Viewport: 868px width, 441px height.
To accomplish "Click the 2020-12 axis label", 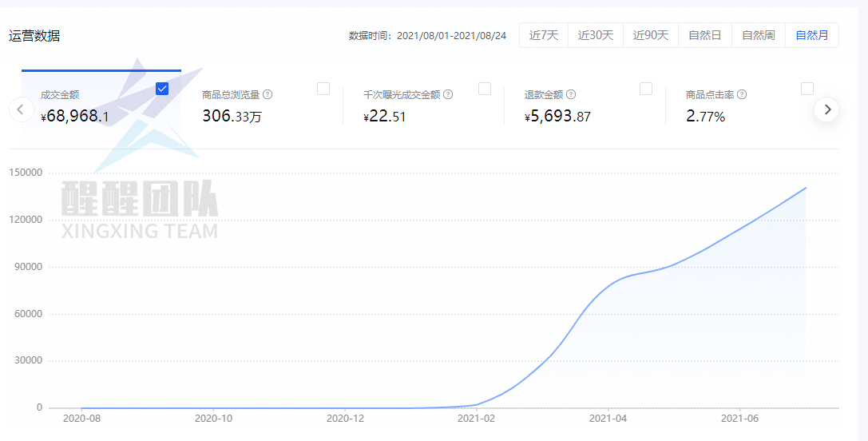I will (x=345, y=419).
